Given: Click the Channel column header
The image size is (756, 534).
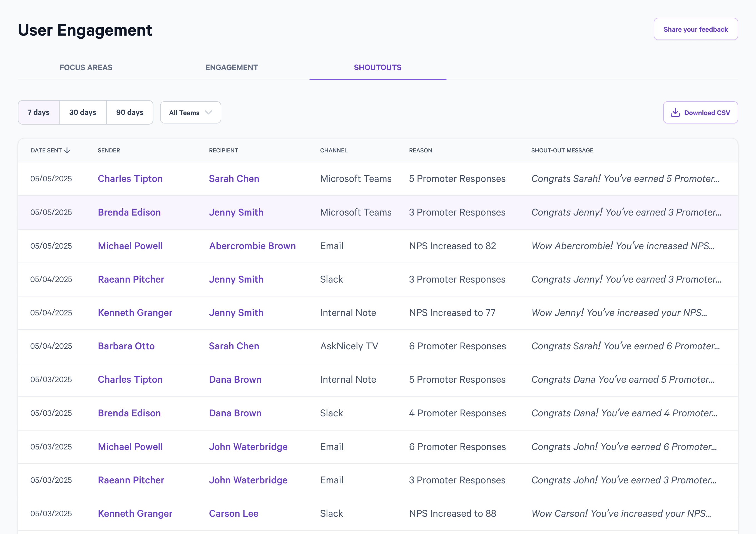Looking at the screenshot, I should pos(334,150).
